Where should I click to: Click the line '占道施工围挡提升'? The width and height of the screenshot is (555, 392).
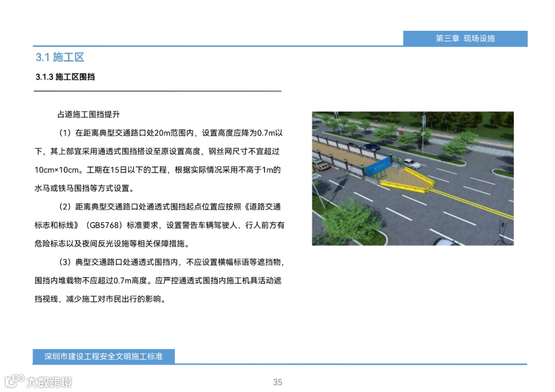coord(88,114)
